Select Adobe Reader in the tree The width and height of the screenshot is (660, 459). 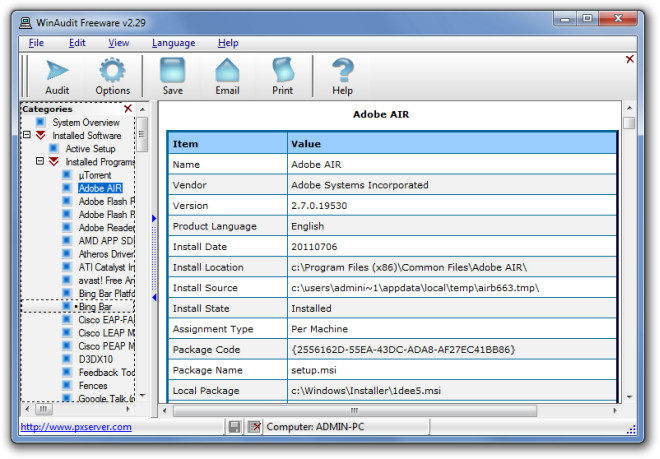tap(106, 228)
